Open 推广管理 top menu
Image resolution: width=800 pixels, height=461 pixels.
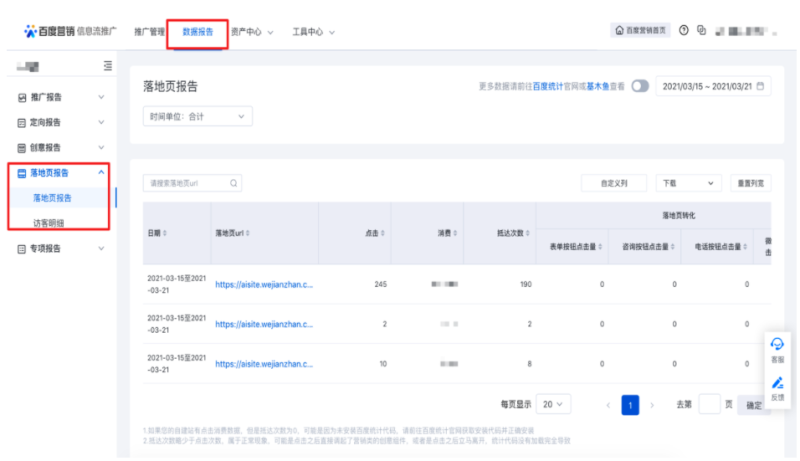[149, 32]
